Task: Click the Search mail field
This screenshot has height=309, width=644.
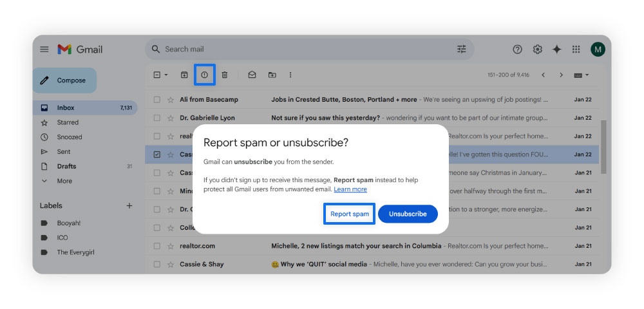Action: pyautogui.click(x=310, y=49)
